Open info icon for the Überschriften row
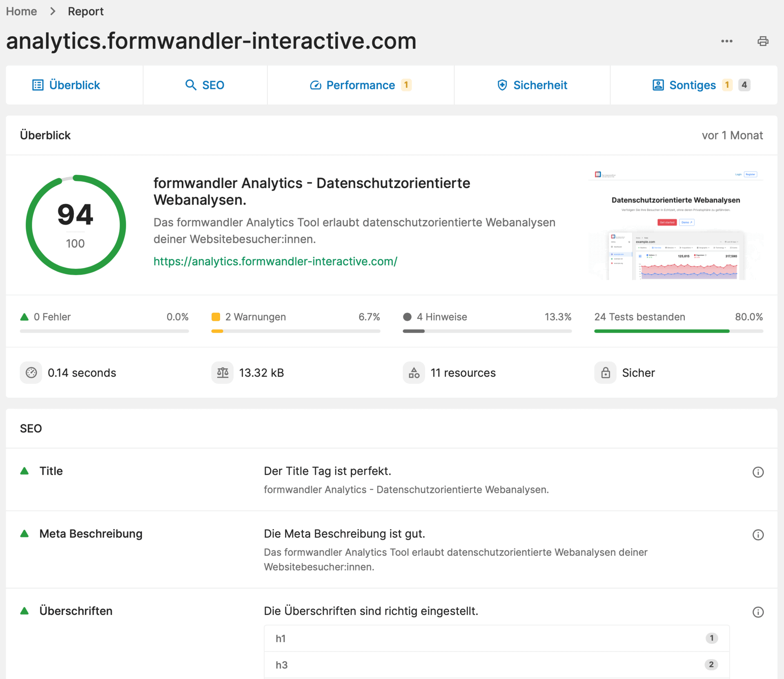Image resolution: width=784 pixels, height=679 pixels. [x=758, y=612]
